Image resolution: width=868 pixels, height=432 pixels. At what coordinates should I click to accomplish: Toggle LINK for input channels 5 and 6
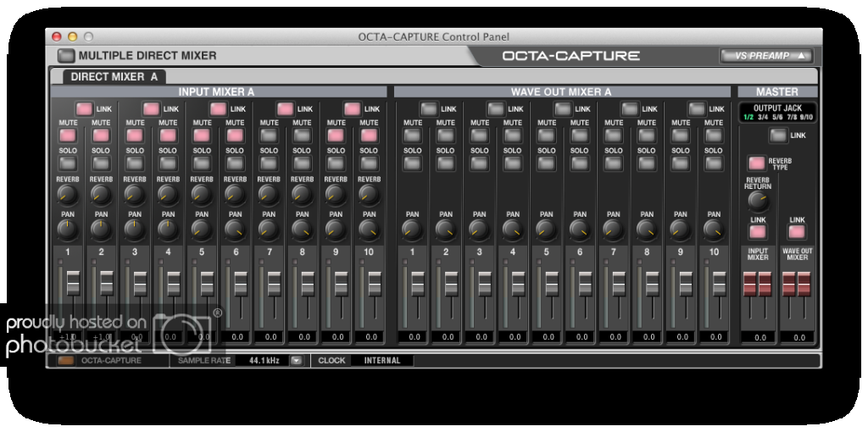219,109
